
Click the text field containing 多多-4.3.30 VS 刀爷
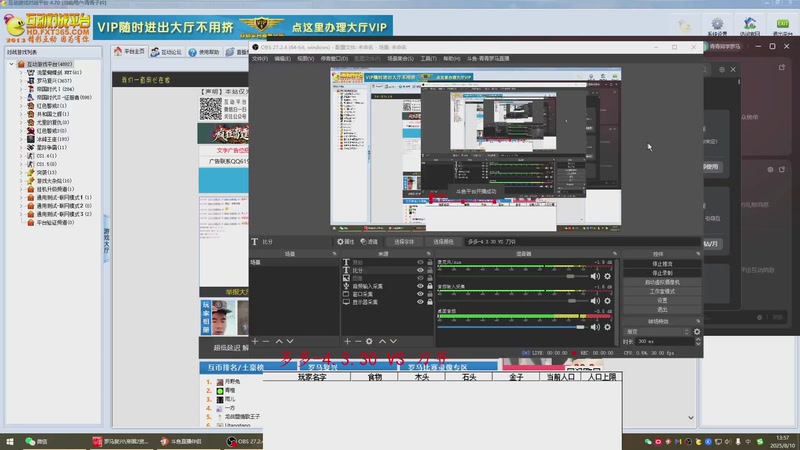click(x=582, y=242)
